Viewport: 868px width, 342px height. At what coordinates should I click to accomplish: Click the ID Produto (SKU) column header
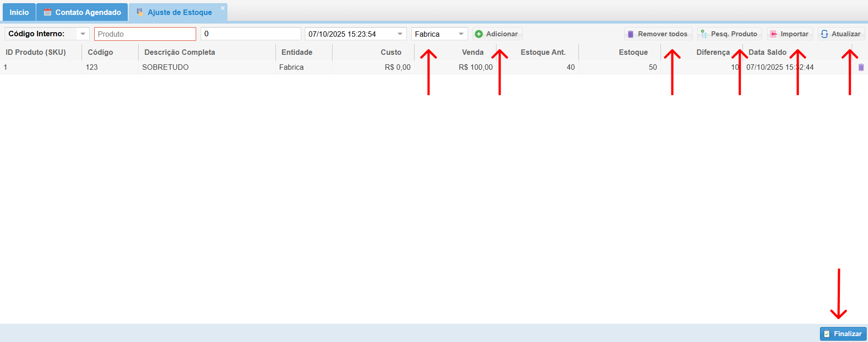(x=36, y=52)
